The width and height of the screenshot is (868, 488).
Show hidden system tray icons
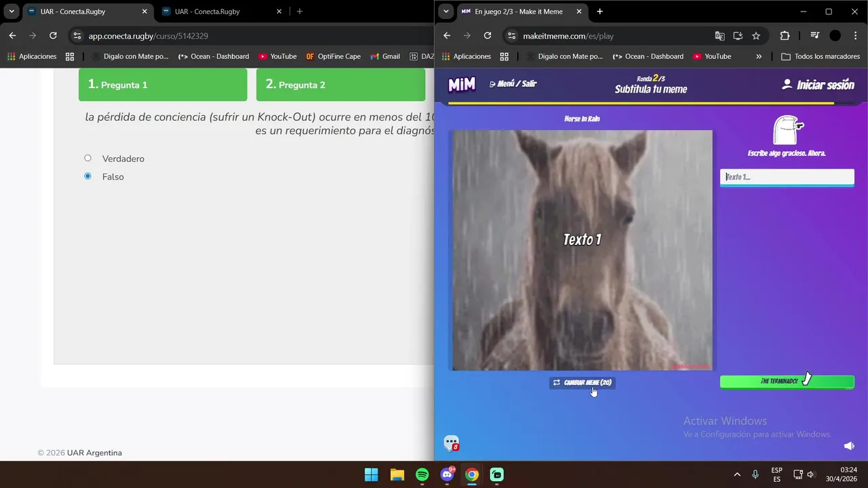click(x=737, y=474)
